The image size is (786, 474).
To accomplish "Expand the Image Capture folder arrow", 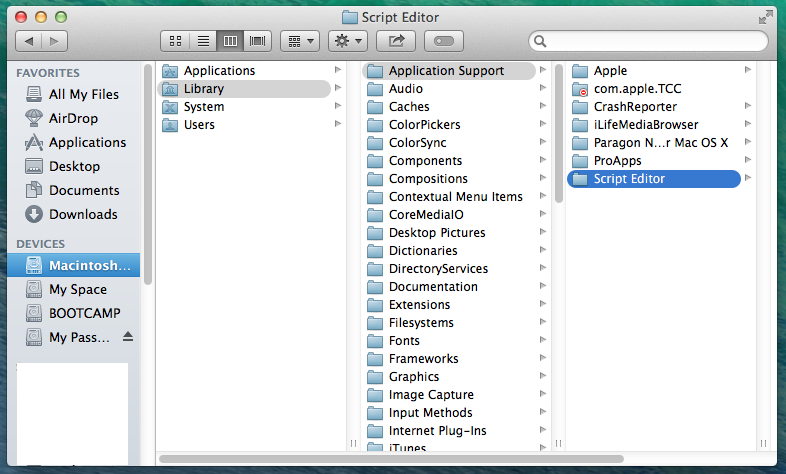I will pos(543,394).
